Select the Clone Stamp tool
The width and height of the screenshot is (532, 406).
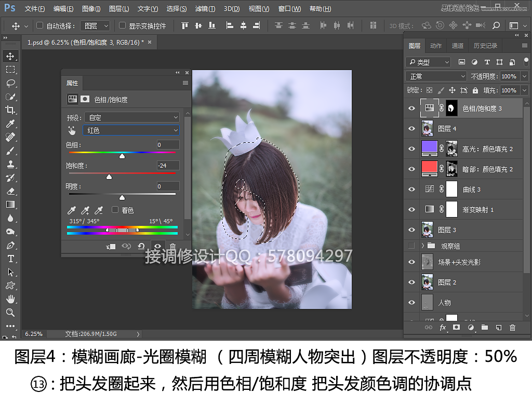(10, 164)
